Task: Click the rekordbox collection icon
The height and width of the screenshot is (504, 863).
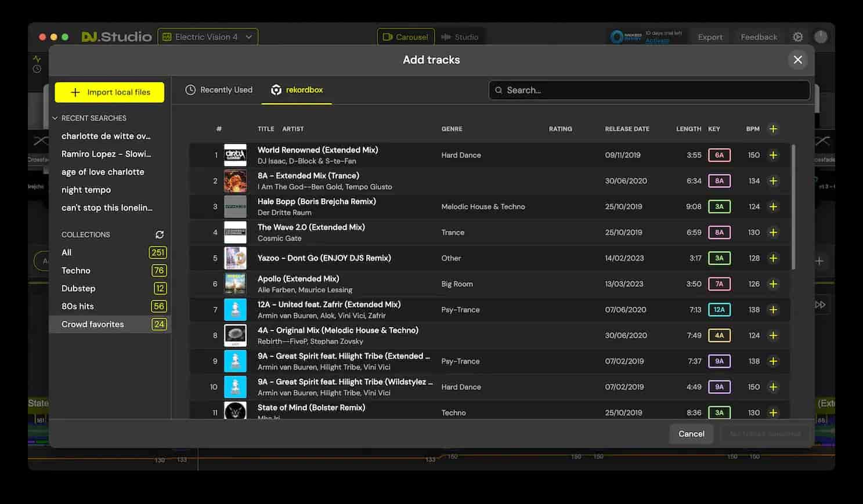Action: [276, 90]
